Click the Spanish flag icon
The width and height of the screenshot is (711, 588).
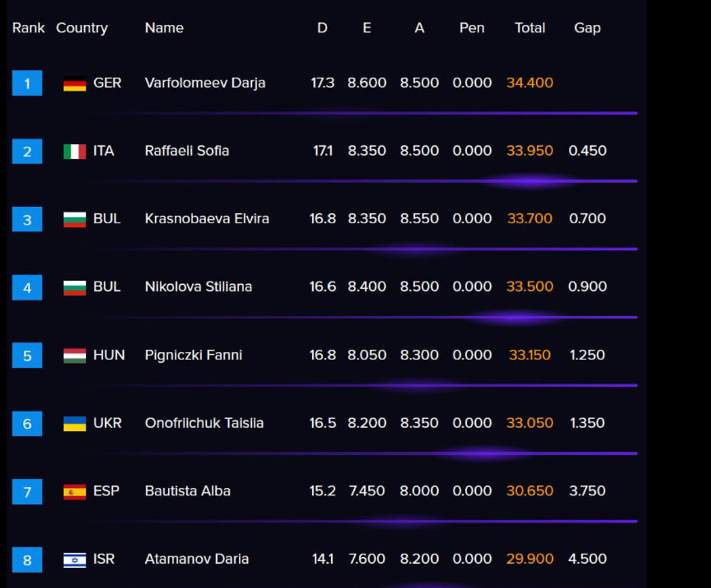tap(75, 492)
